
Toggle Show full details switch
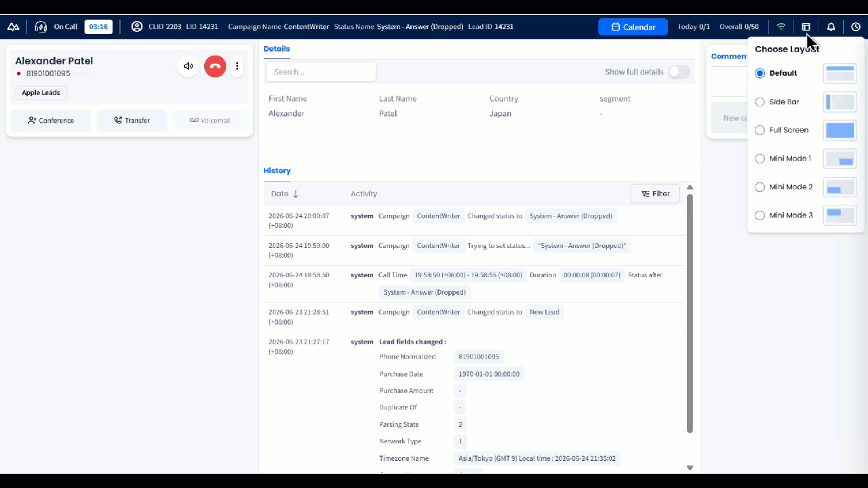679,72
